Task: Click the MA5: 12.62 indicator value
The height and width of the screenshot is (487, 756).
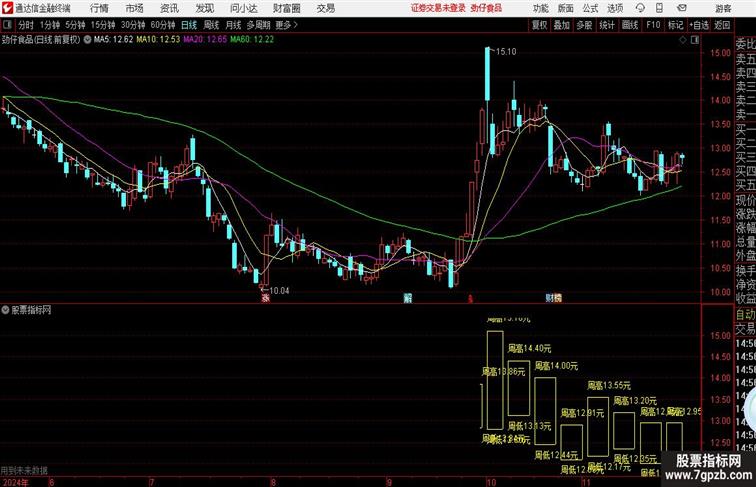Action: point(113,40)
